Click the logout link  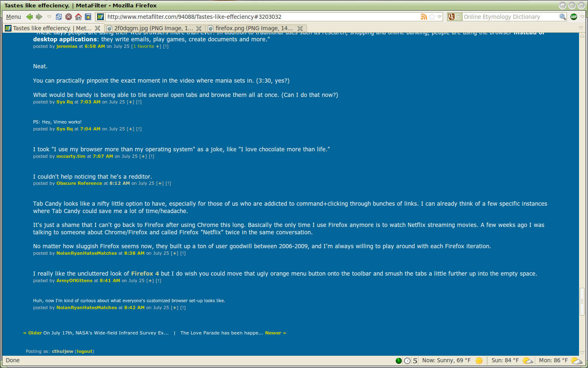(85, 352)
